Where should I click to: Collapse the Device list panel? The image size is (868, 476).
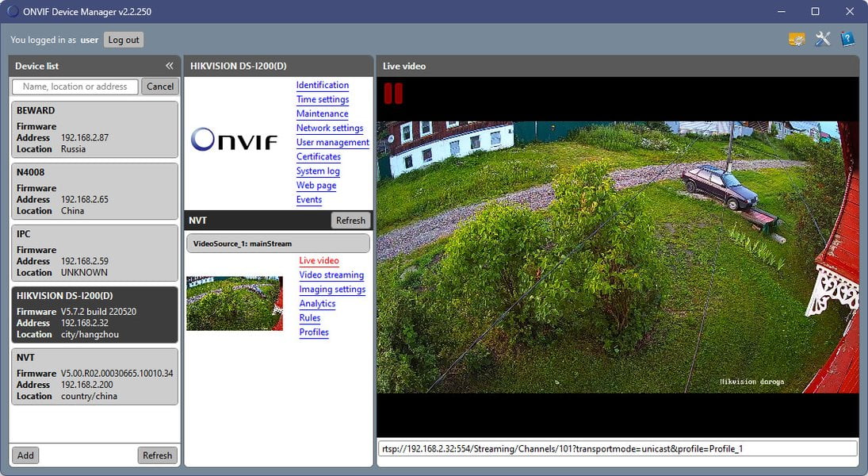click(170, 66)
